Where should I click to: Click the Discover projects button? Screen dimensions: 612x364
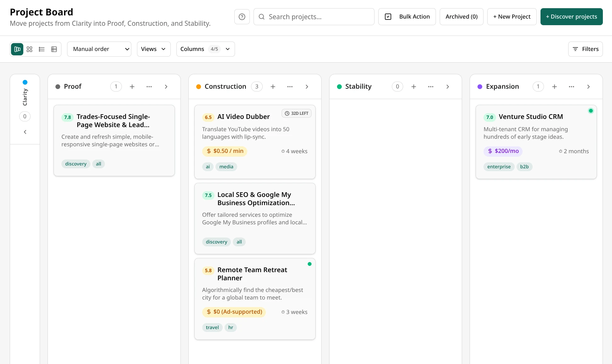[571, 16]
